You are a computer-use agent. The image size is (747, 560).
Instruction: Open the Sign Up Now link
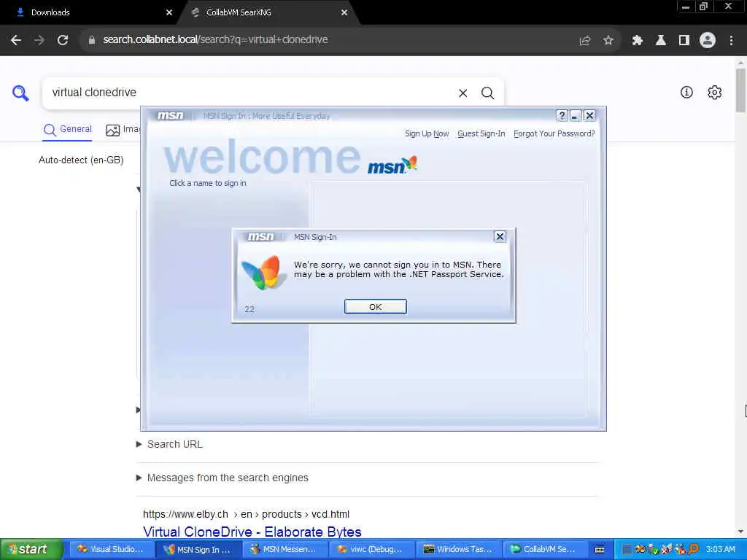click(x=427, y=134)
